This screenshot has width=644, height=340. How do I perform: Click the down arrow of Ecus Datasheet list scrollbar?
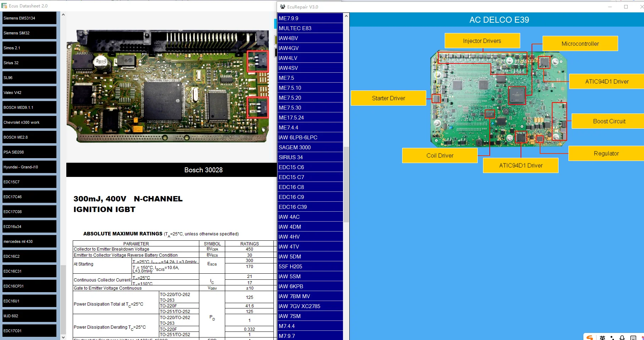(x=63, y=337)
